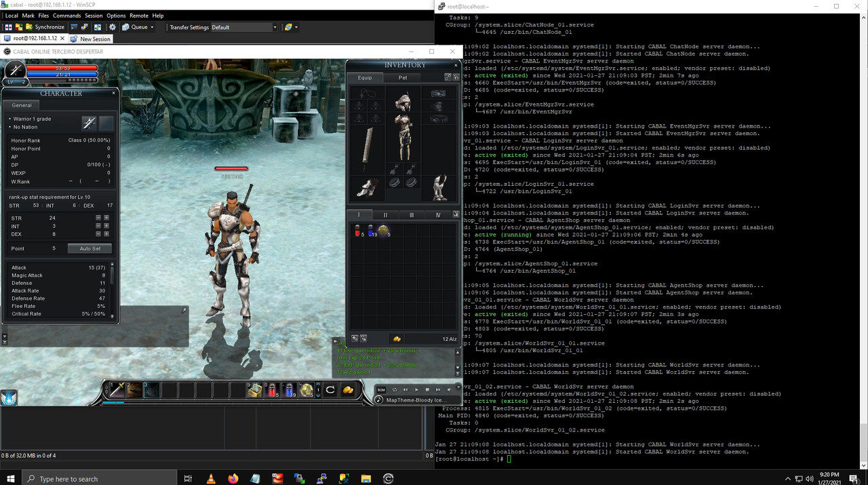Open inventory bag tab IV
This screenshot has height=485, width=868.
438,215
